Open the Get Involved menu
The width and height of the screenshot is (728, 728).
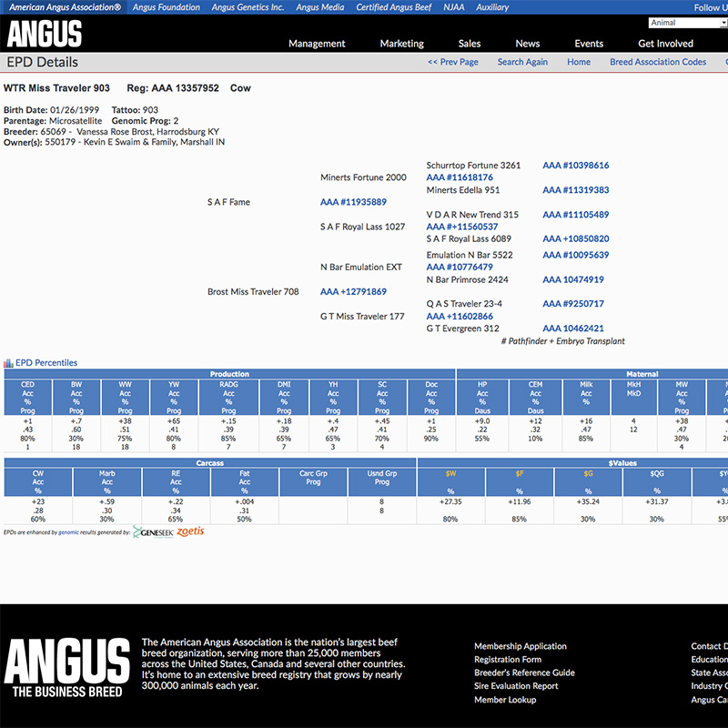pos(665,44)
